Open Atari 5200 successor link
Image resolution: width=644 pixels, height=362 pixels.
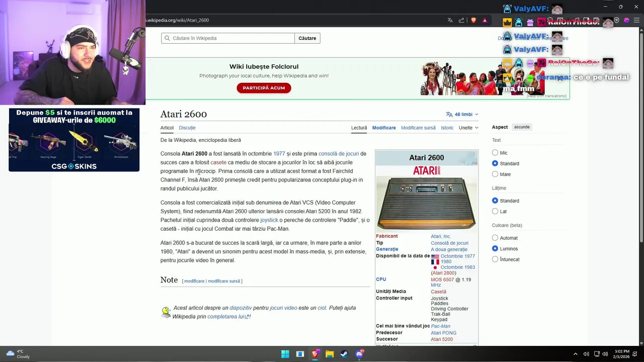pos(442,339)
